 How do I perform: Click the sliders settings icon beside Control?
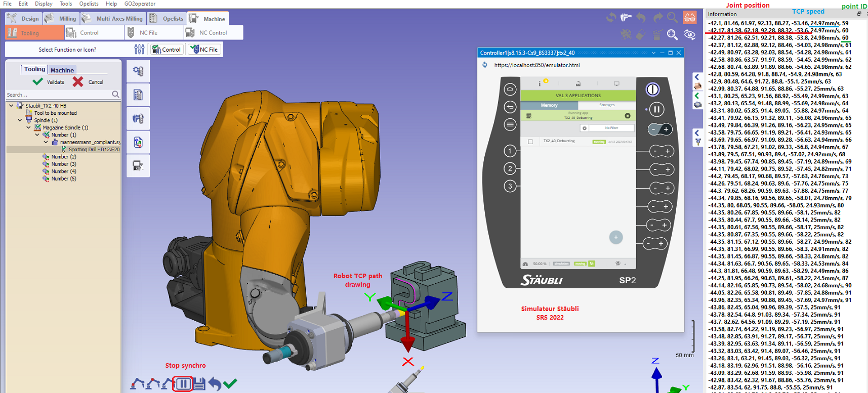coord(139,50)
